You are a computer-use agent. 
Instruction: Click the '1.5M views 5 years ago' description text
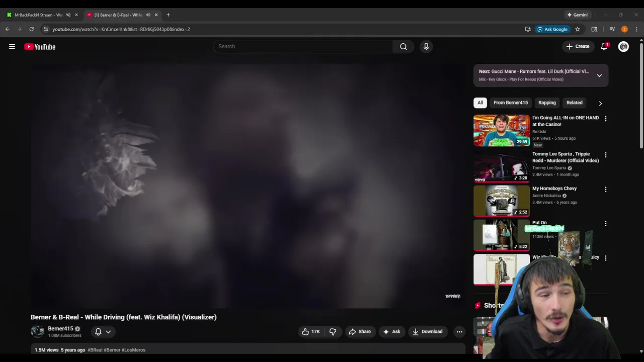pos(60,350)
